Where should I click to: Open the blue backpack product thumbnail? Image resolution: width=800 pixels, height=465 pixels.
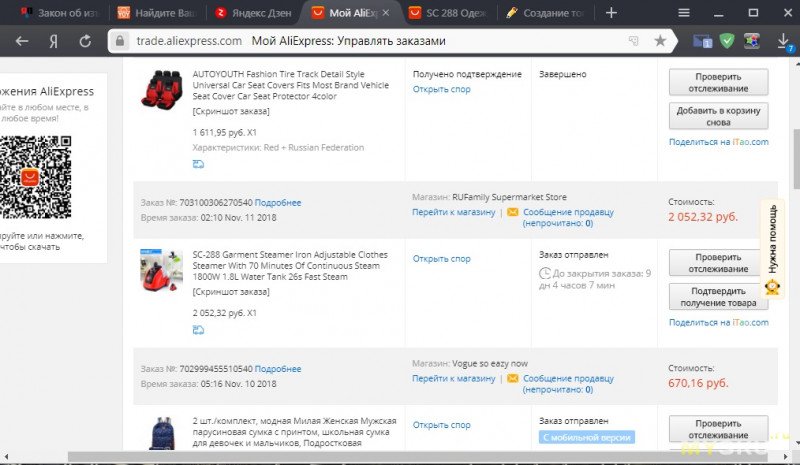pos(162,433)
